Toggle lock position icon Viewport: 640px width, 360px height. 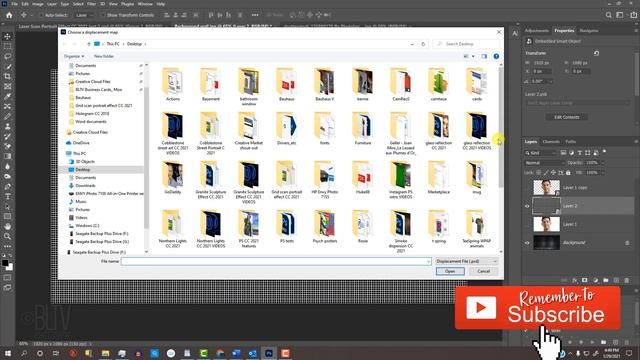(x=553, y=173)
